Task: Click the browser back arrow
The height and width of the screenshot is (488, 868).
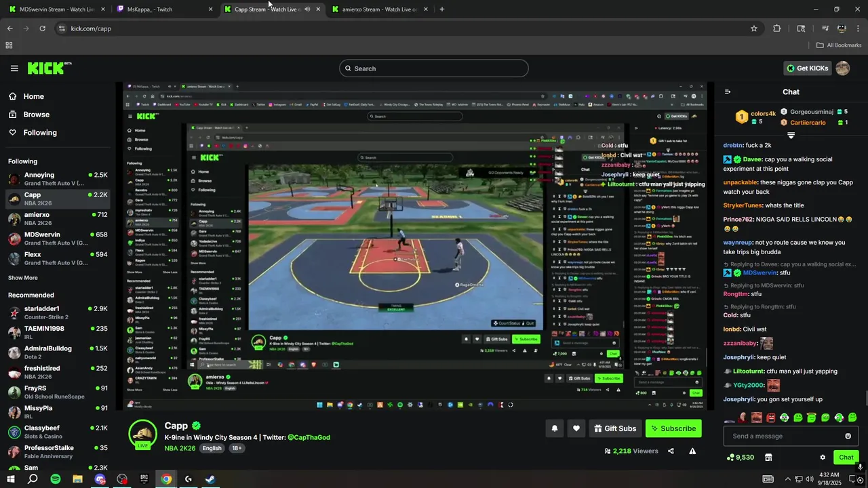Action: coord(10,28)
